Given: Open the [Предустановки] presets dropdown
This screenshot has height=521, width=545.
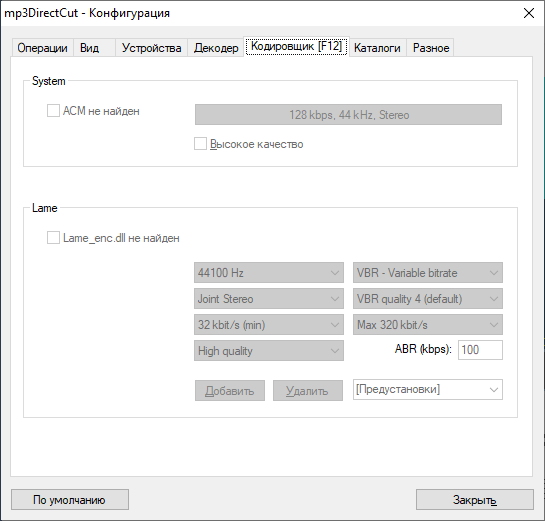Looking at the screenshot, I should coord(428,389).
